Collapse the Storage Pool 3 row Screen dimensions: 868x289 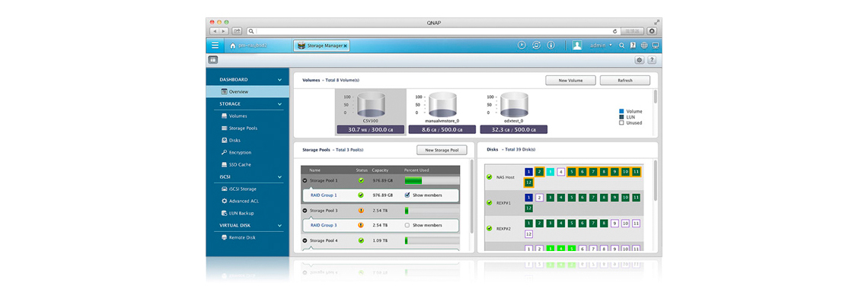pos(305,211)
